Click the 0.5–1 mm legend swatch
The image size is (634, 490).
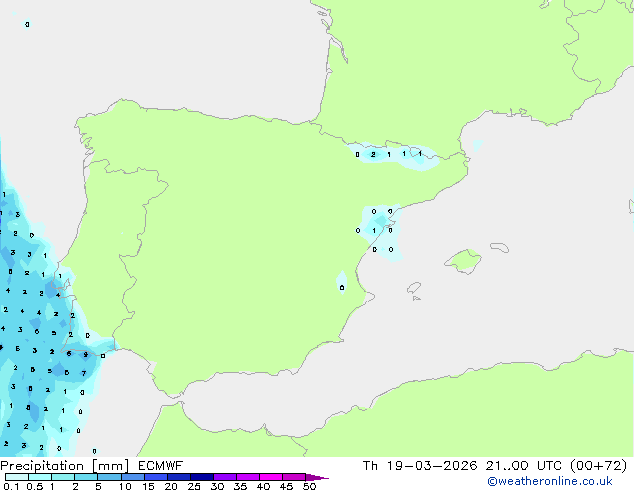tap(40, 477)
